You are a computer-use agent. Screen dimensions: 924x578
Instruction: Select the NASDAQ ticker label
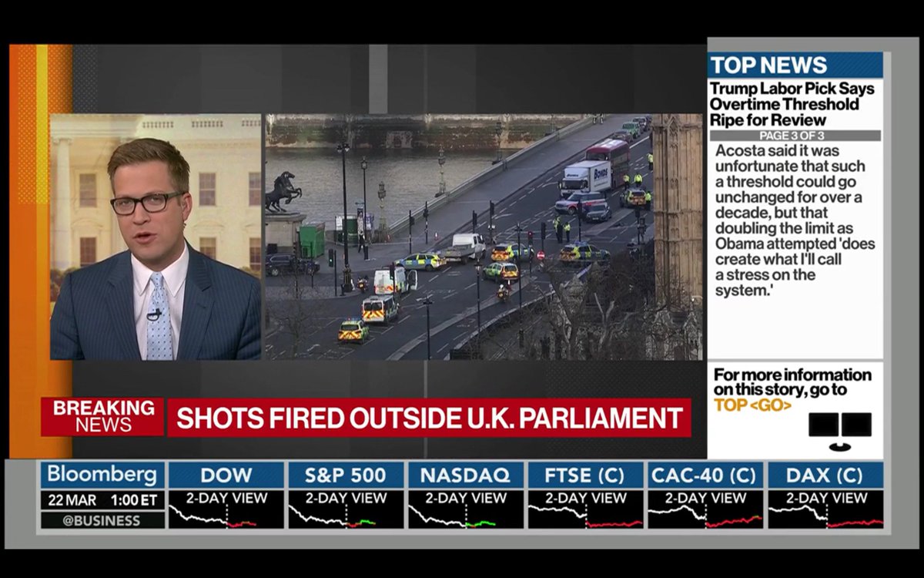point(466,475)
